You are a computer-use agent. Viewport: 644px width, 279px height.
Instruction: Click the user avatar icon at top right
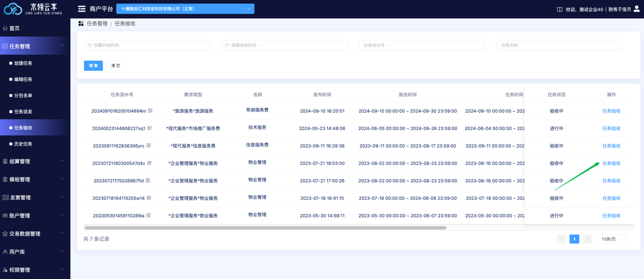click(637, 9)
